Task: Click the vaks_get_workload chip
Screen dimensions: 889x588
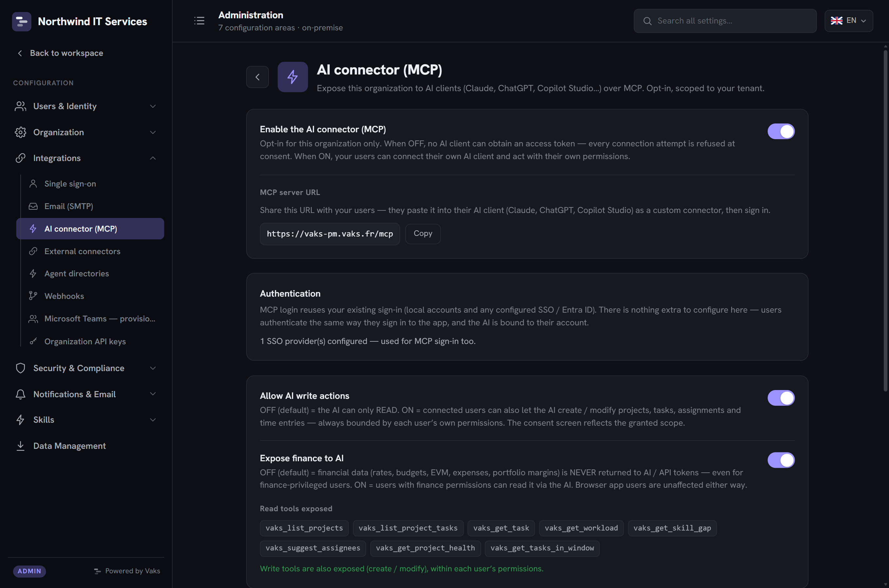Action: coord(581,528)
